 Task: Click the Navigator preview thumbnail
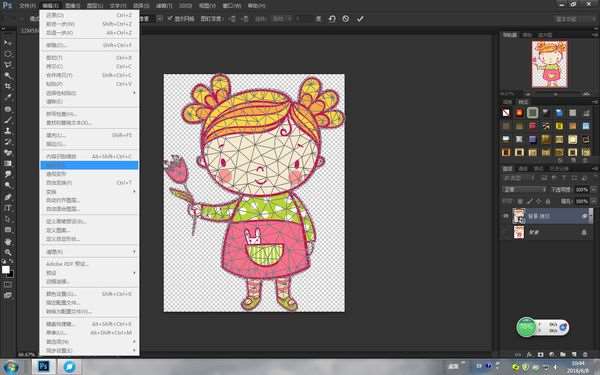pyautogui.click(x=549, y=64)
